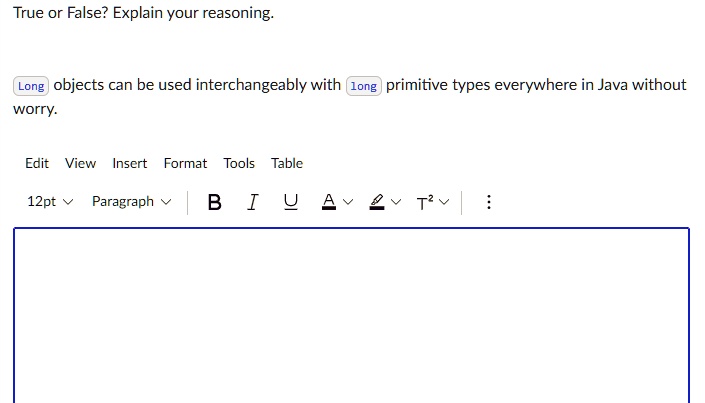Open the Insert menu
The width and height of the screenshot is (705, 403).
click(129, 163)
